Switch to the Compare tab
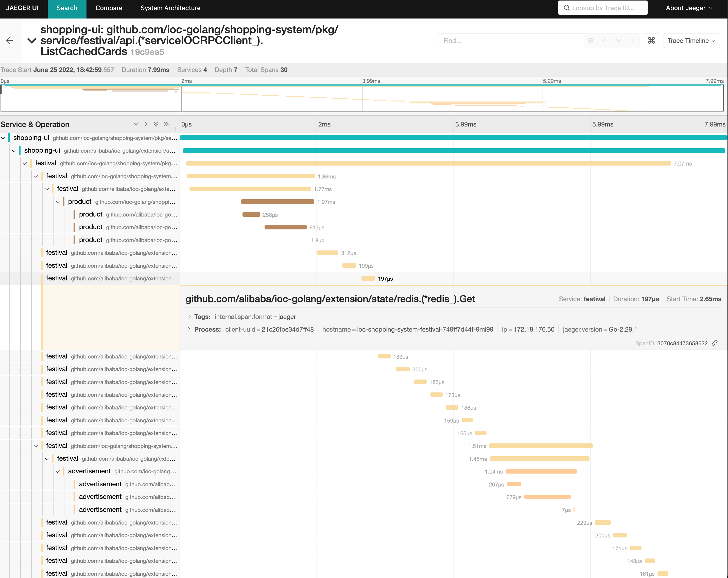Viewport: 728px width, 578px height. tap(109, 8)
